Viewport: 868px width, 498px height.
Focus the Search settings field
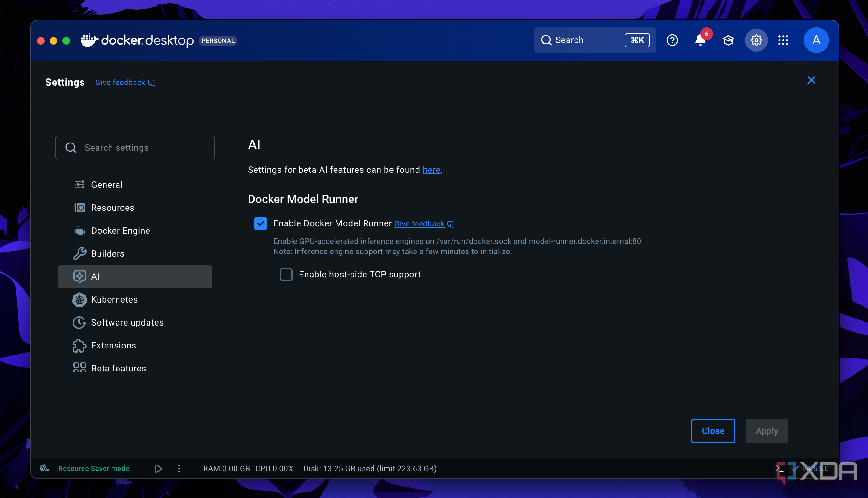tap(135, 148)
